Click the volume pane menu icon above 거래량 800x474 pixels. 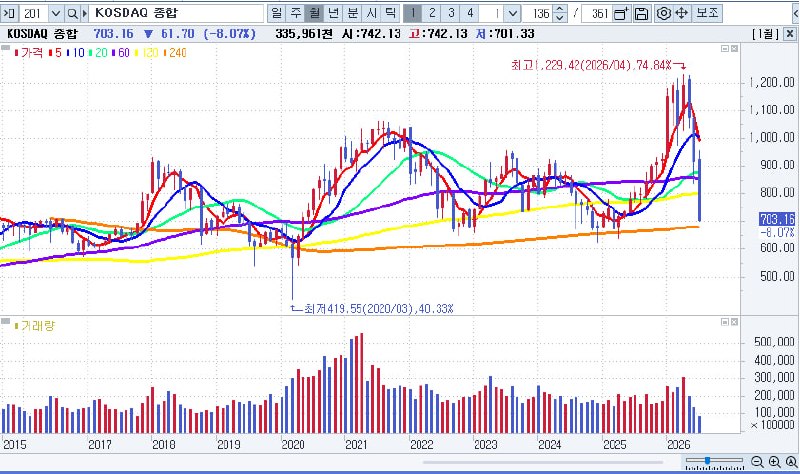(x=6, y=321)
